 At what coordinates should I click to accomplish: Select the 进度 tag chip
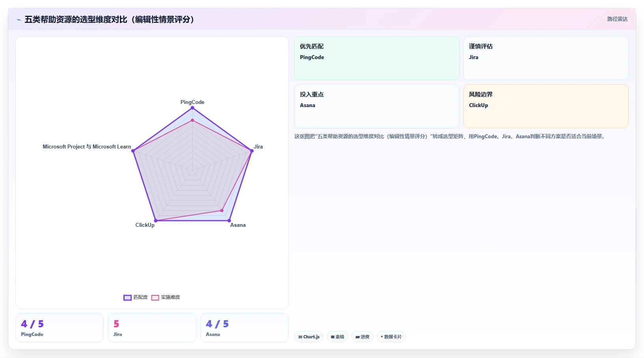coord(362,337)
